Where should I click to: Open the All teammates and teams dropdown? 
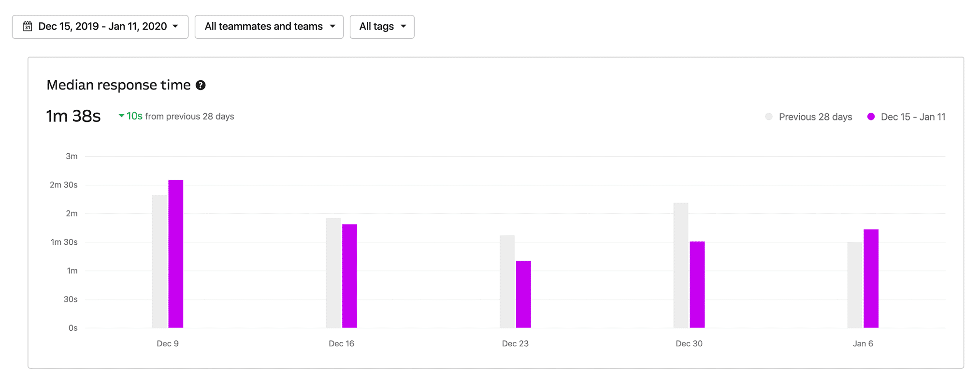tap(269, 27)
